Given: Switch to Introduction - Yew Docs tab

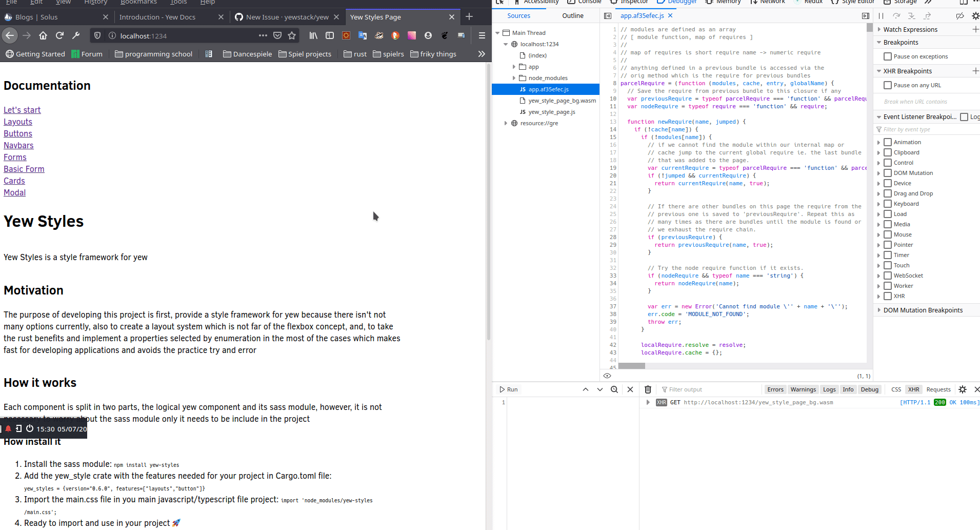Looking at the screenshot, I should (x=157, y=17).
